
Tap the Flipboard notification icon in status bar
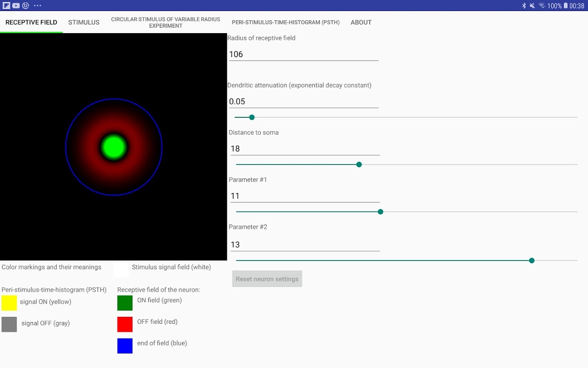(6, 6)
